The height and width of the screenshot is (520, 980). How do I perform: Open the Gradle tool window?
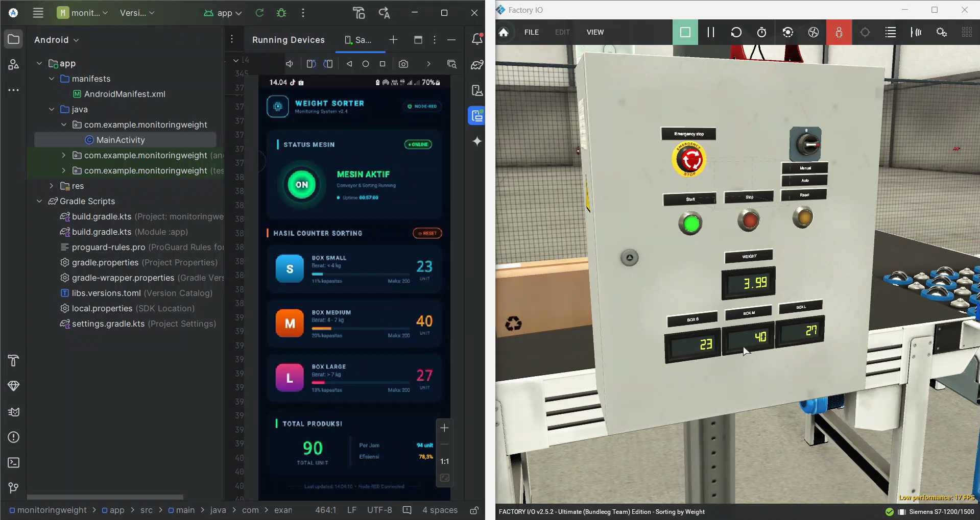[x=477, y=65]
